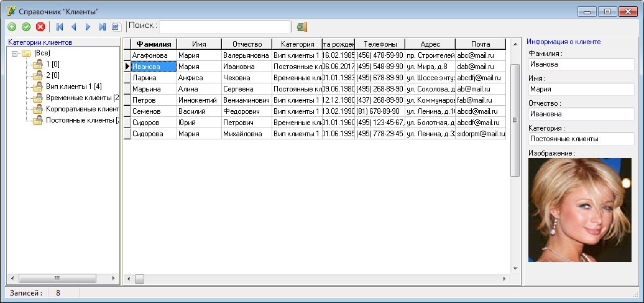Select the Временные клиенты category
This screenshot has width=644, height=303.
[x=81, y=98]
